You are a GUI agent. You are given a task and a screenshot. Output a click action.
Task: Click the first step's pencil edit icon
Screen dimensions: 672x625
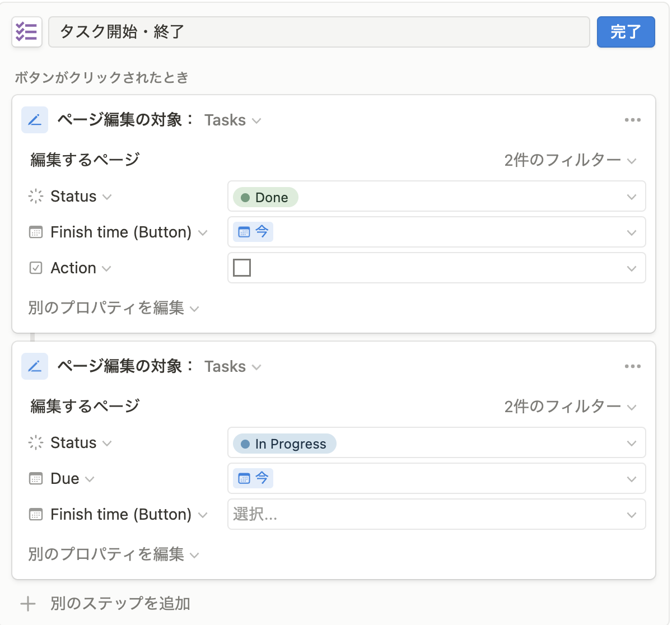pos(35,120)
